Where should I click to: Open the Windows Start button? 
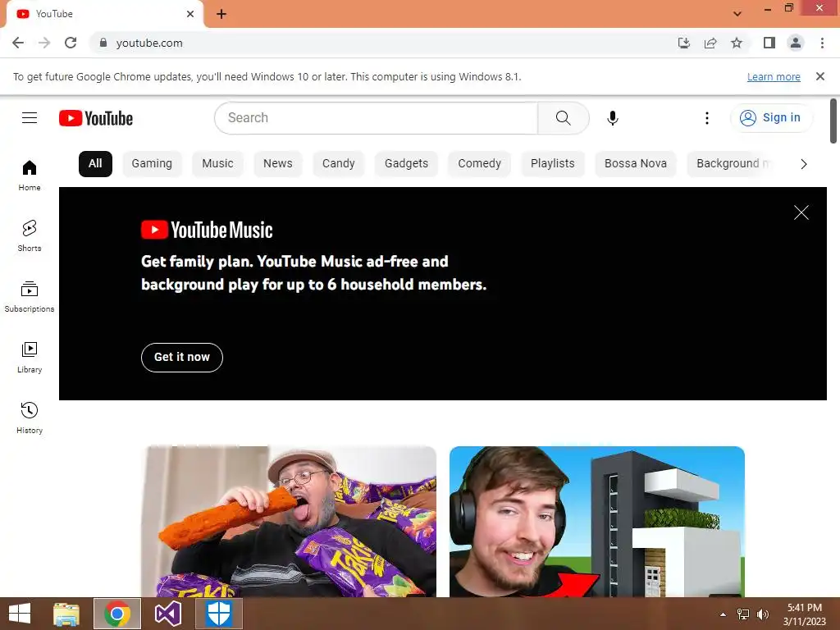(x=20, y=614)
